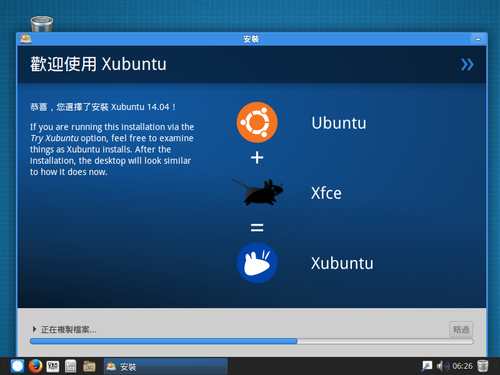This screenshot has height=375, width=500.
Task: Click the 略過 skip button
Action: click(x=461, y=329)
